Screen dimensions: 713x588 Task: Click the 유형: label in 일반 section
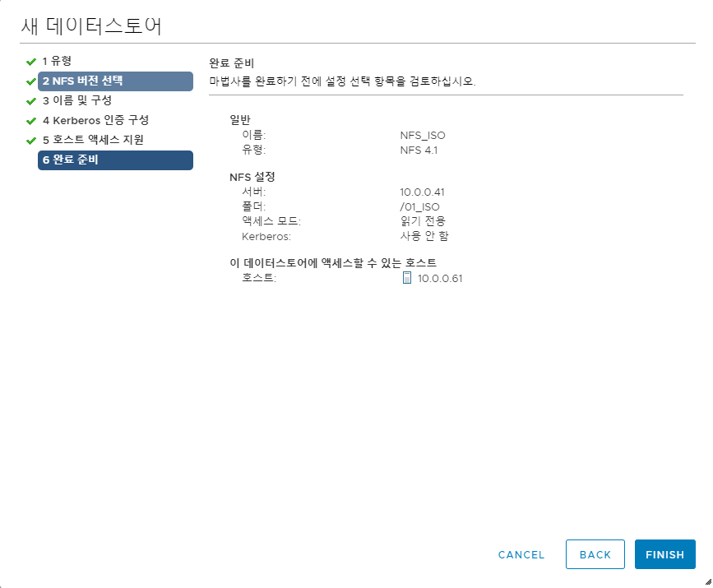click(x=254, y=150)
